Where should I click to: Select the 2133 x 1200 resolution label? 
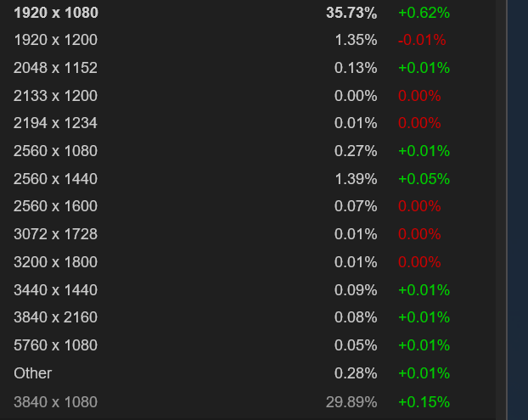56,96
